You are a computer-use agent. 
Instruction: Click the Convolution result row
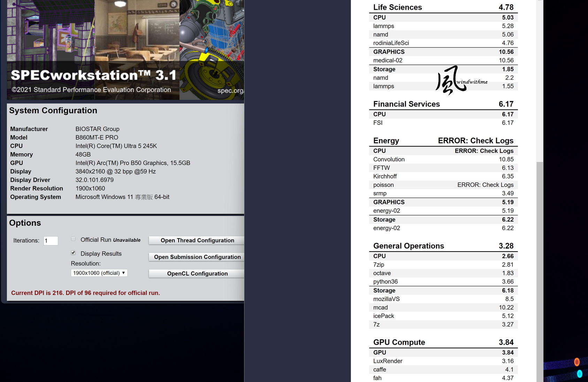point(443,159)
